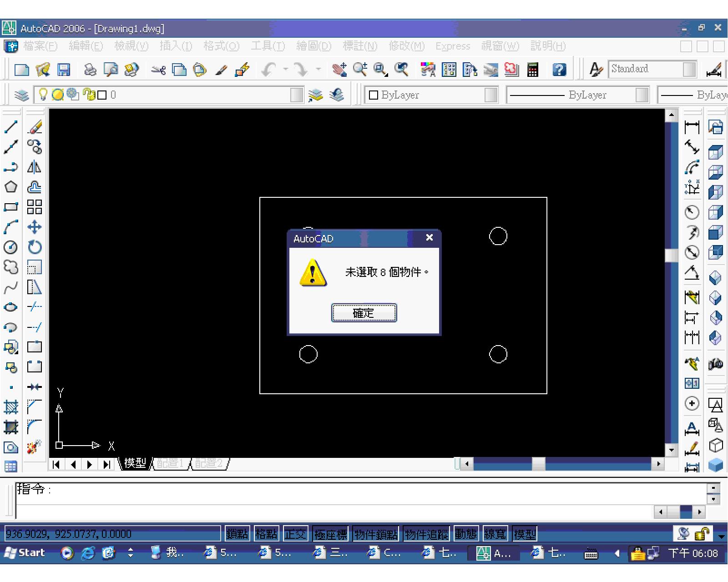Toggle 動態 dynamic input in status bar
This screenshot has width=728, height=582.
466,534
